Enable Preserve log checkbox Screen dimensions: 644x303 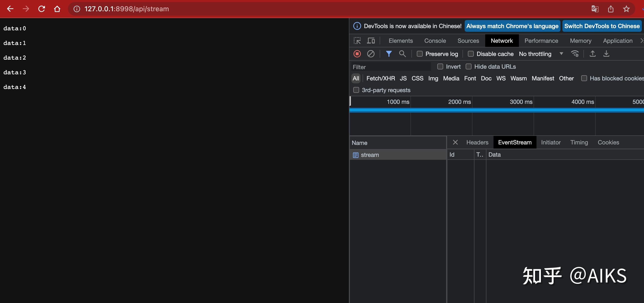point(420,54)
